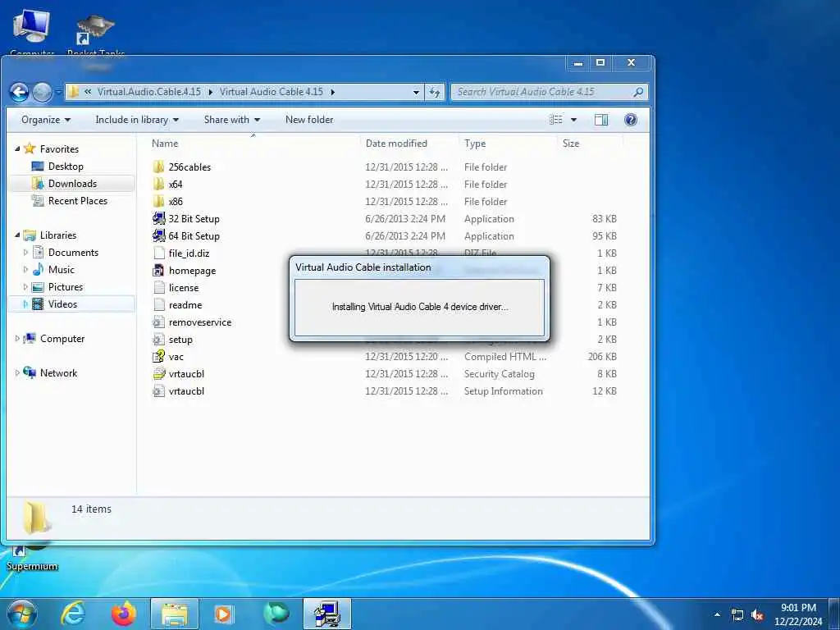
Task: Click the muted volume tray icon
Action: click(x=757, y=615)
